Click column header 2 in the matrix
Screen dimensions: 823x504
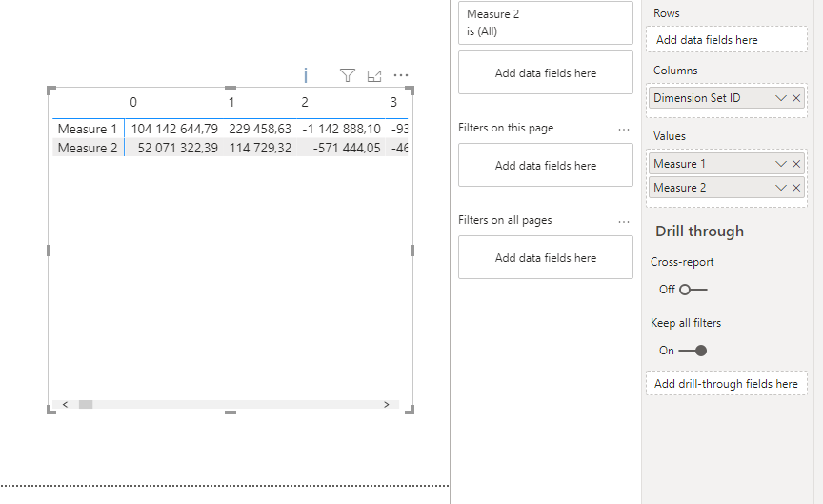(305, 102)
